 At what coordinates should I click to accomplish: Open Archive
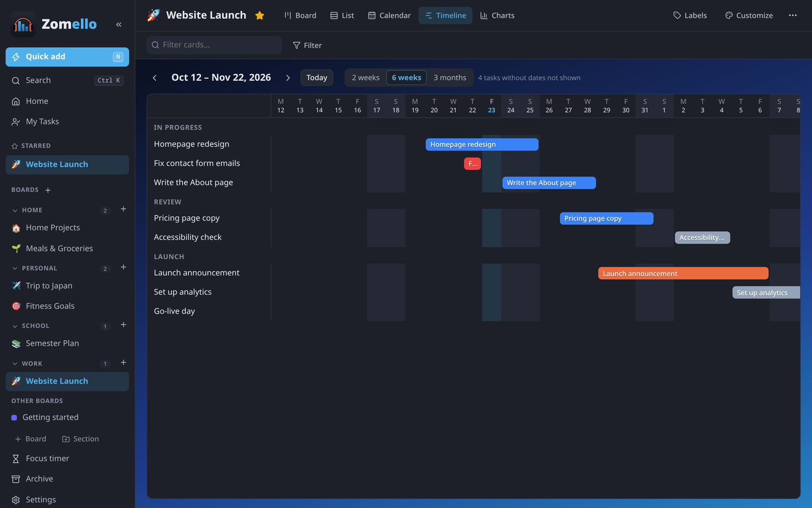(x=67, y=479)
